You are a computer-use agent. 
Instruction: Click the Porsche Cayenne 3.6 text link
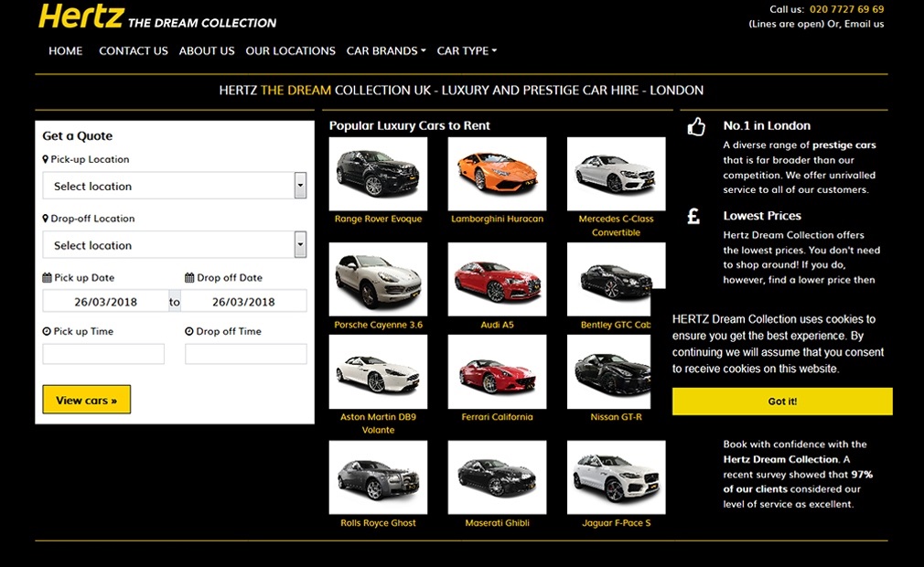[x=379, y=325]
